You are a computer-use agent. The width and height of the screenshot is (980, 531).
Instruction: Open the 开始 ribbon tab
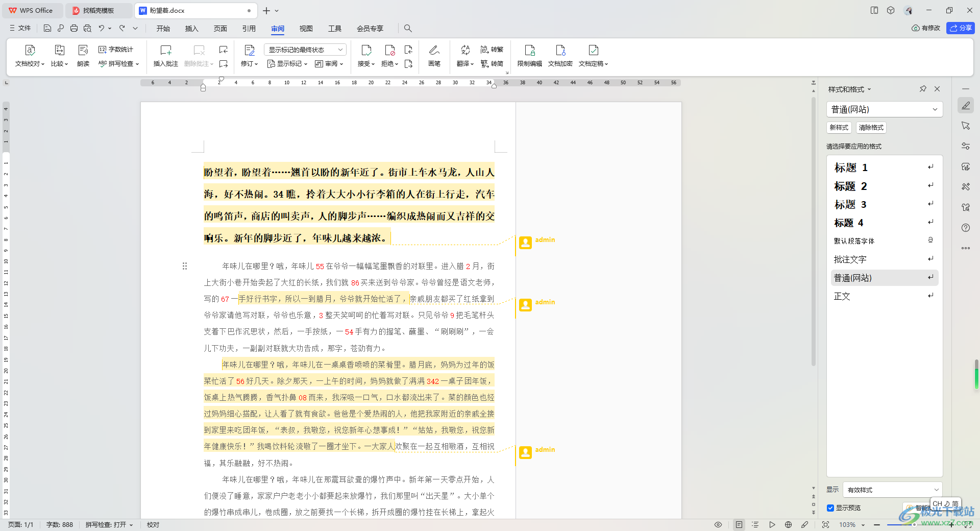pyautogui.click(x=163, y=29)
